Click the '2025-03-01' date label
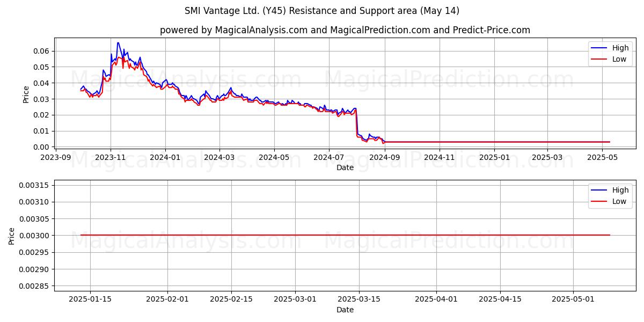The height and width of the screenshot is (322, 644). pyautogui.click(x=296, y=299)
